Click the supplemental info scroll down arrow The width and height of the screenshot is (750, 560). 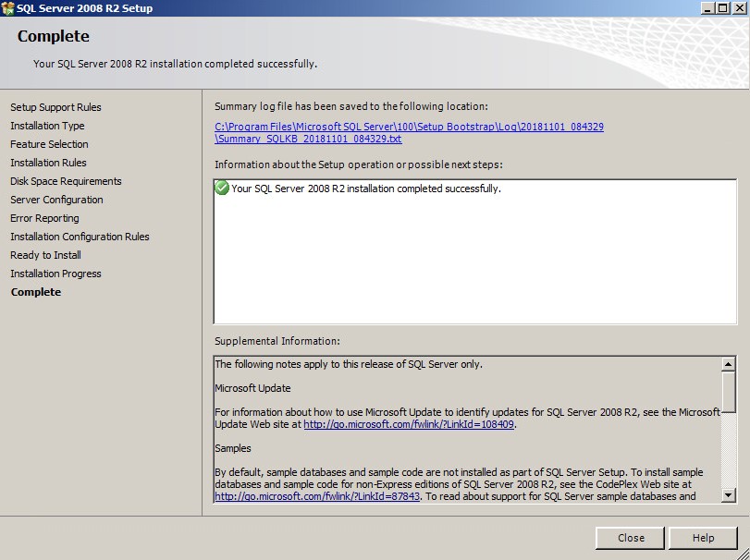(x=728, y=494)
